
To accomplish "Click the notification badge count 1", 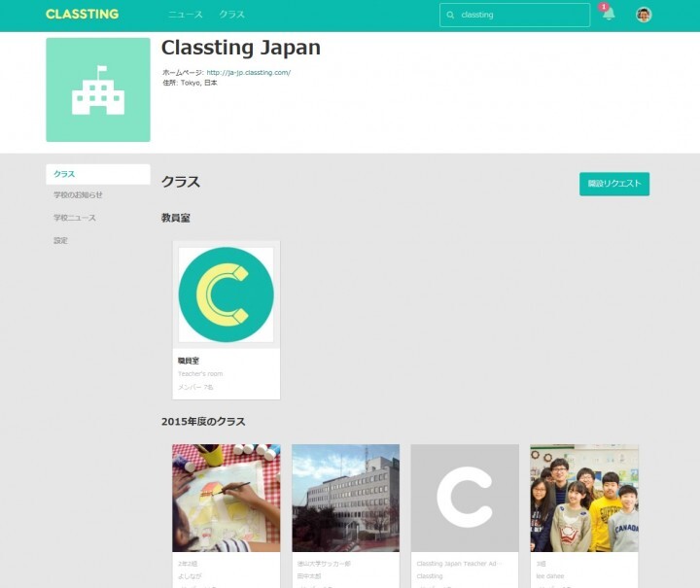I will click(x=604, y=7).
